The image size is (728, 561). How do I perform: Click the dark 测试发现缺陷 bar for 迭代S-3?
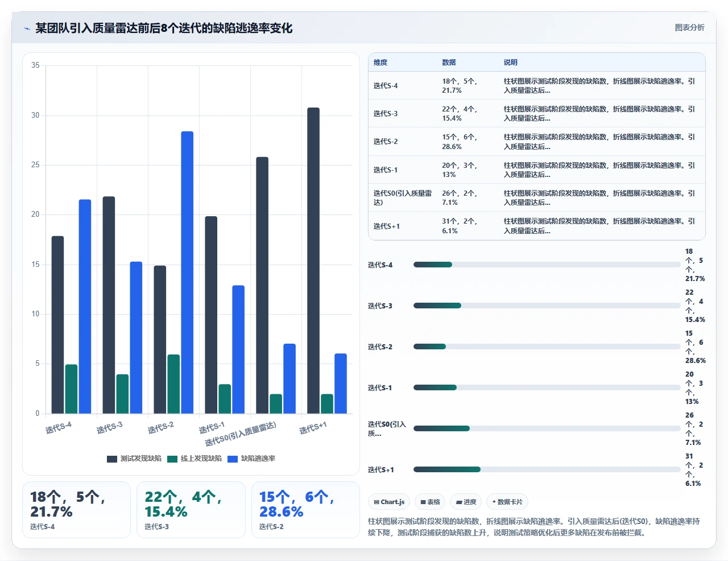click(109, 305)
